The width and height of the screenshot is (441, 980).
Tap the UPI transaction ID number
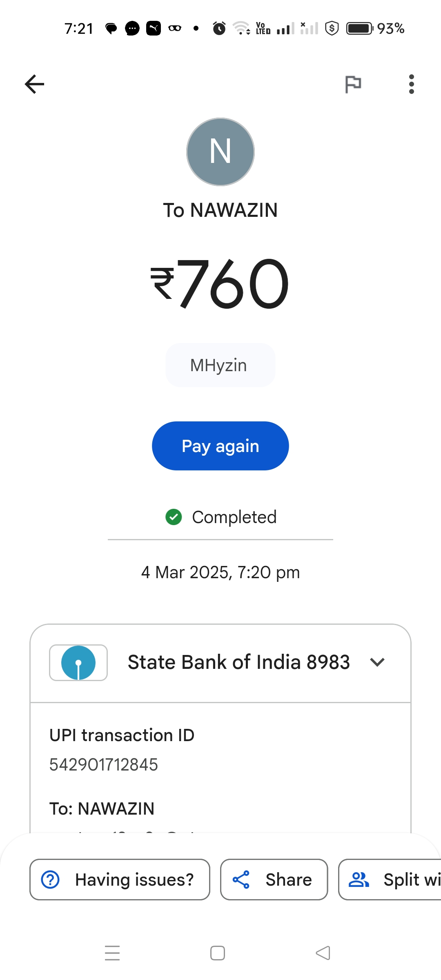pos(104,764)
